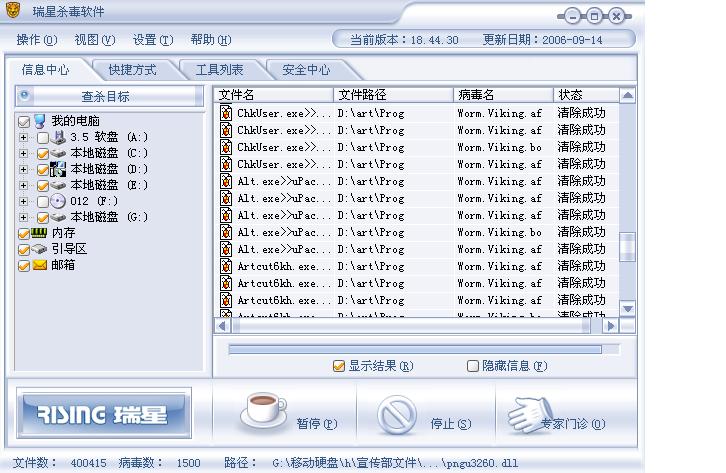Click the local disk G: drive icon
The height and width of the screenshot is (473, 726).
[x=58, y=217]
